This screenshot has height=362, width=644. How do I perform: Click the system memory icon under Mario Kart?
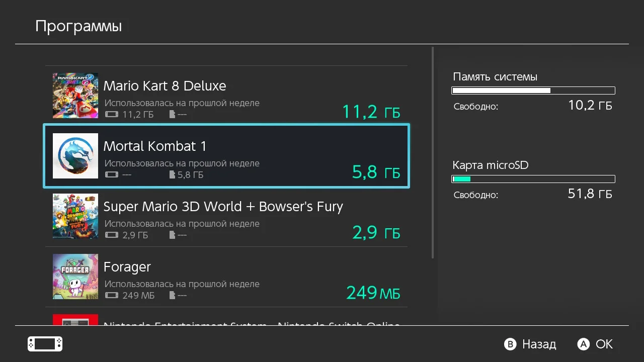click(111, 115)
